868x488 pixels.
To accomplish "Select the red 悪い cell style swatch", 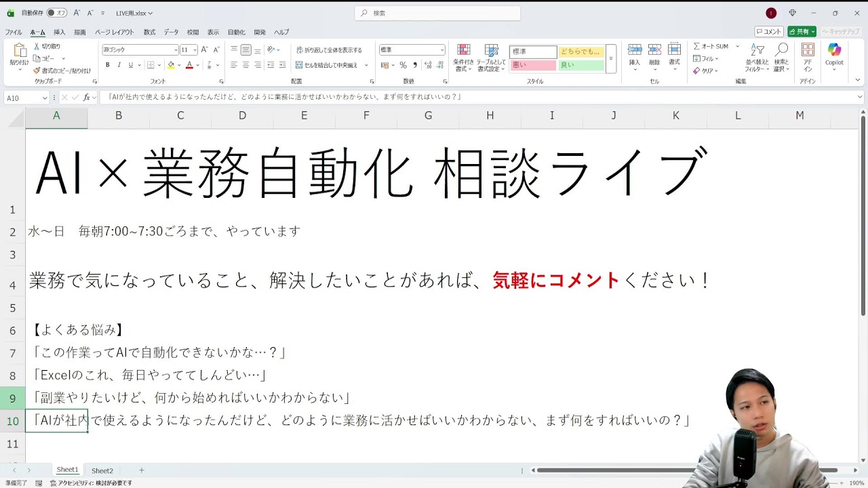I will pos(533,65).
